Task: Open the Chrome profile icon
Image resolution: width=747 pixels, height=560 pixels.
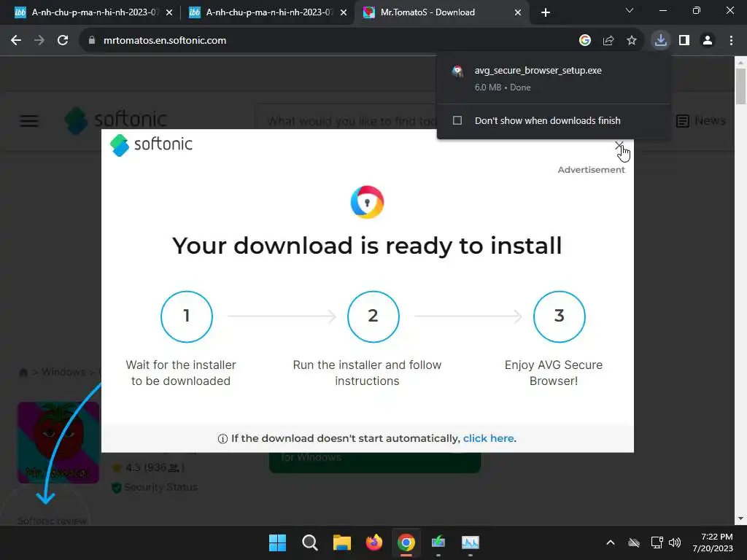Action: 708,41
